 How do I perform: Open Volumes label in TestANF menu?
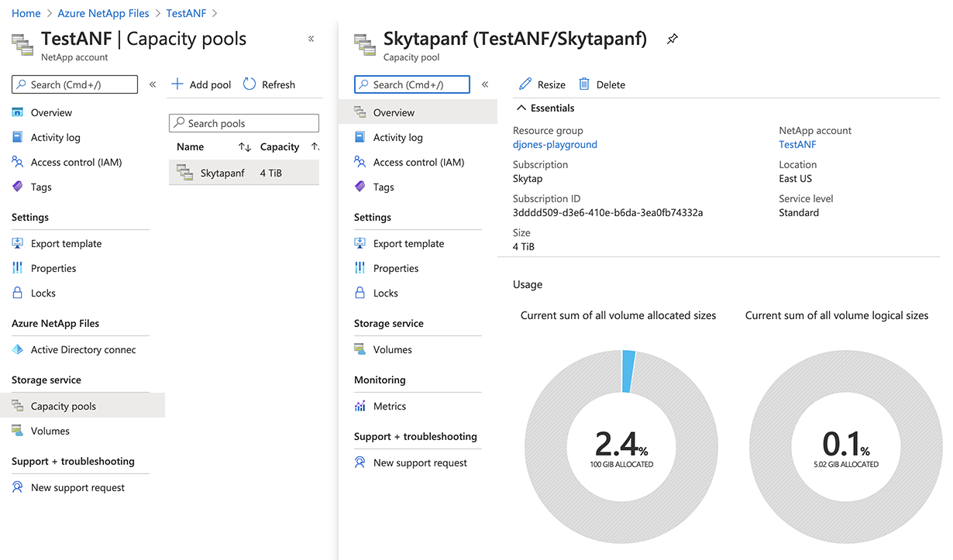pos(50,431)
